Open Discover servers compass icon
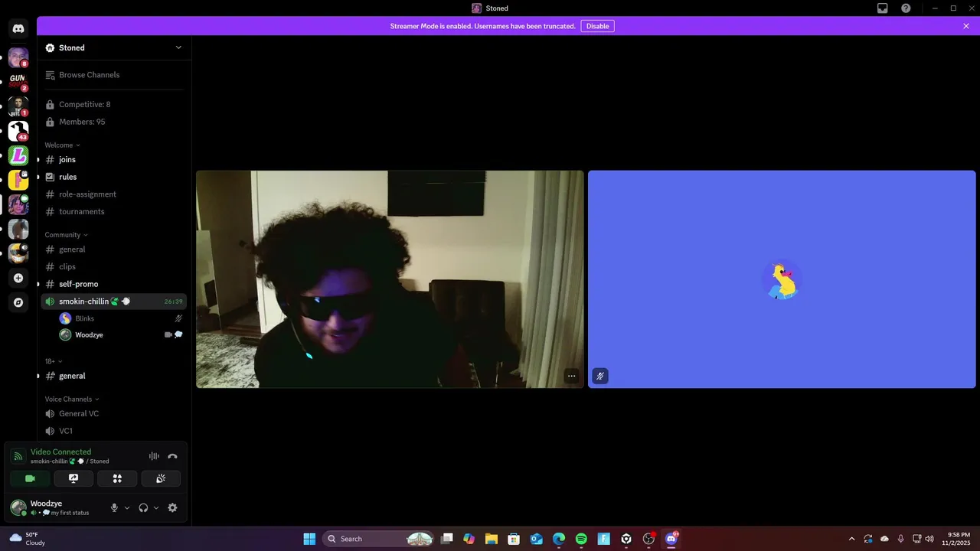This screenshot has height=551, width=980. pyautogui.click(x=18, y=302)
